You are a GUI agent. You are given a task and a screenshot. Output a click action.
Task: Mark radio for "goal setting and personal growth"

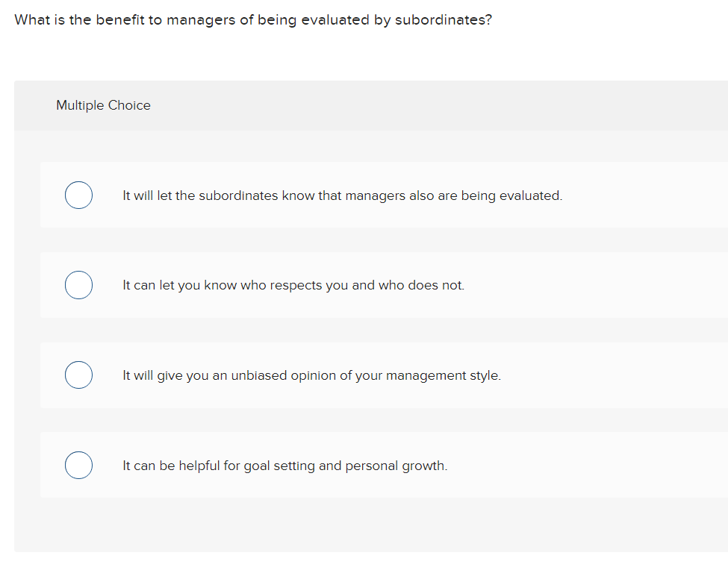pos(78,466)
